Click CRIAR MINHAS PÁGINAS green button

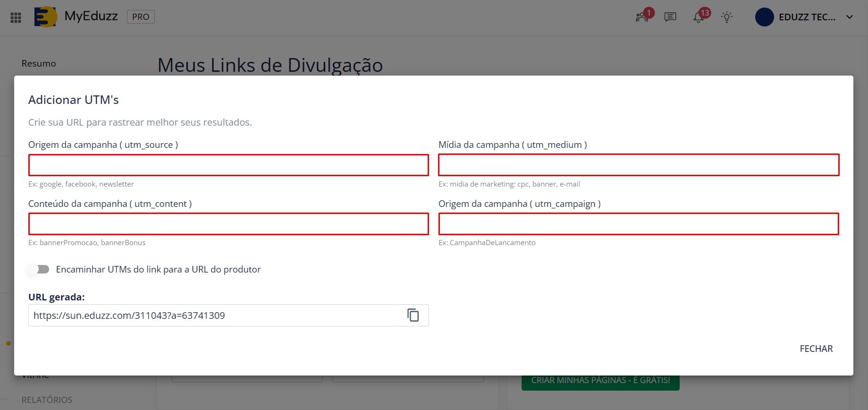600,381
